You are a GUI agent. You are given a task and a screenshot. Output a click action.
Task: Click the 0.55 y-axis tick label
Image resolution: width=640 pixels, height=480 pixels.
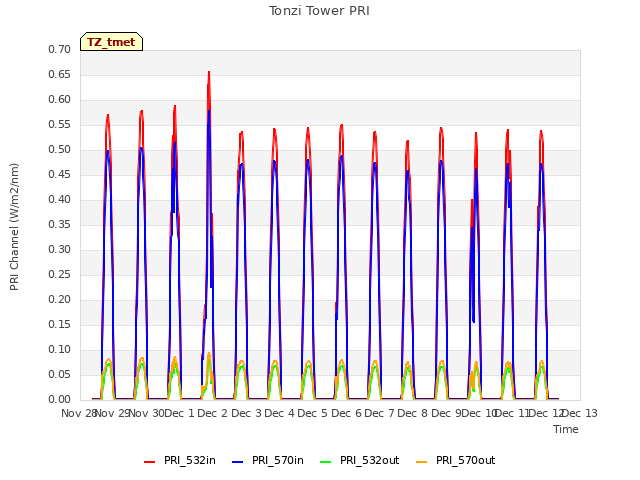point(60,124)
